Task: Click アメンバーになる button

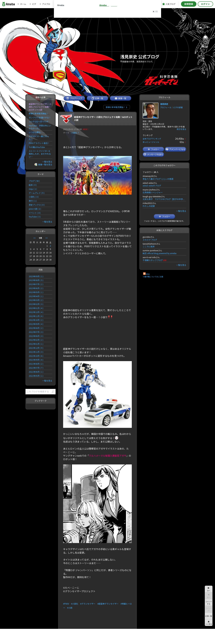Action: tap(175, 149)
